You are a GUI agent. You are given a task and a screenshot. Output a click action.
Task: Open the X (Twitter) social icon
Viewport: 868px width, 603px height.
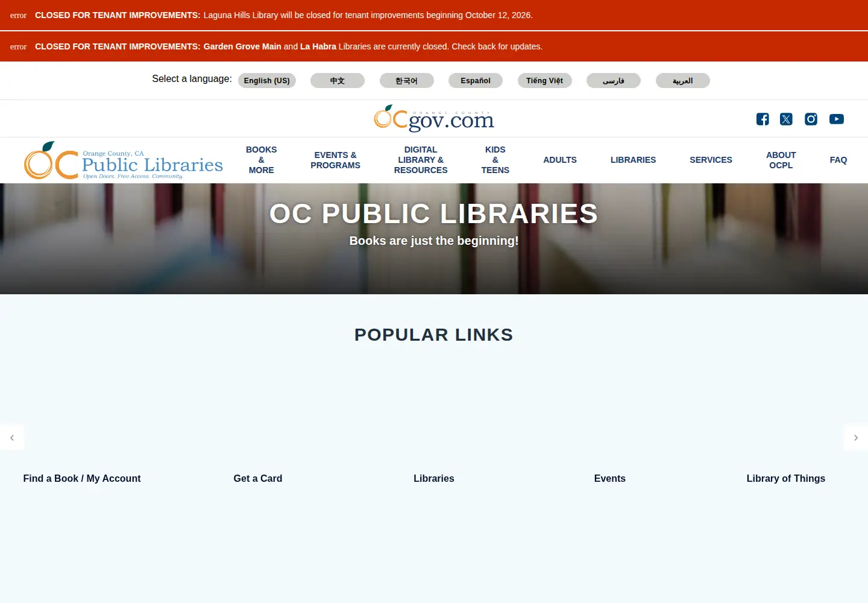(786, 119)
